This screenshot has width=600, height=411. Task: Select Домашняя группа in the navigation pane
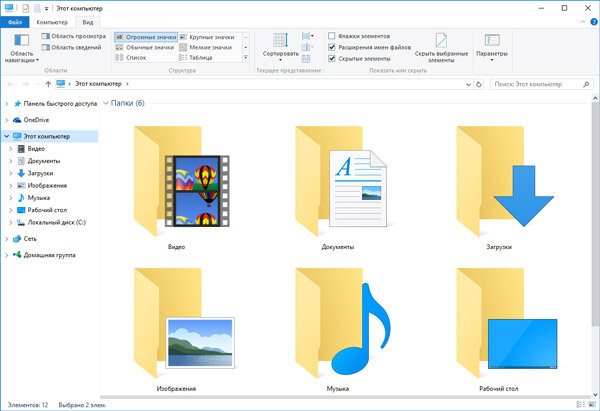[x=49, y=255]
